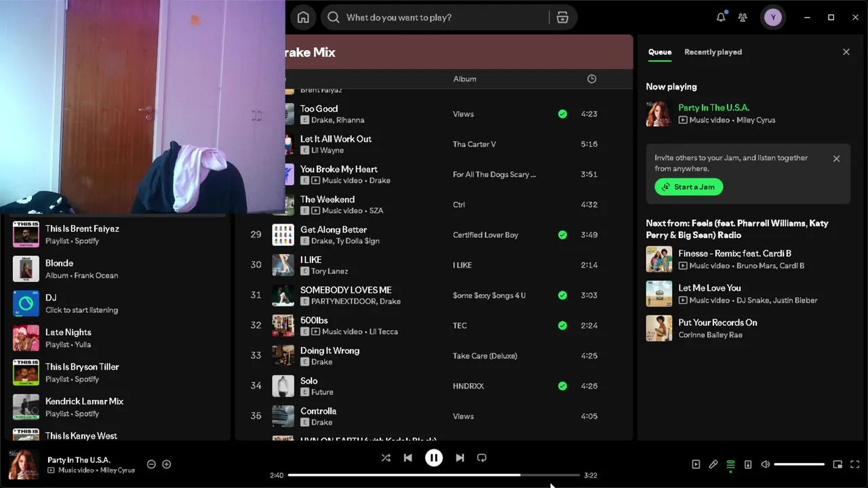Open Certified Lover Boy album link

pyautogui.click(x=486, y=235)
